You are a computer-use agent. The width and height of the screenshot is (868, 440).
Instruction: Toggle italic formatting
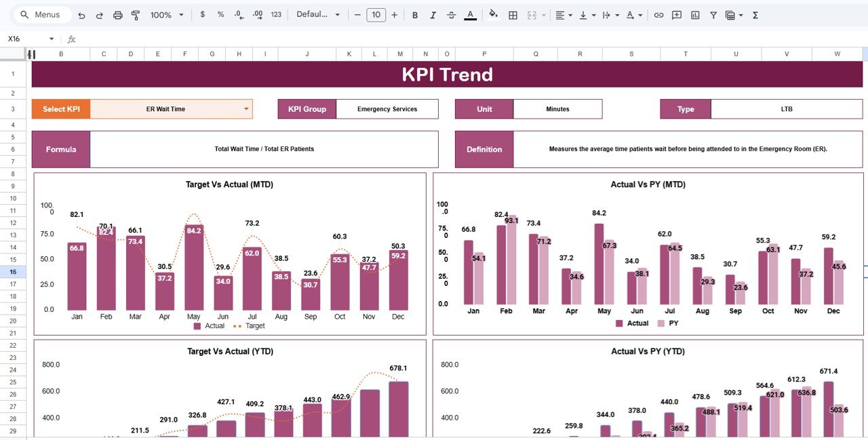point(433,14)
